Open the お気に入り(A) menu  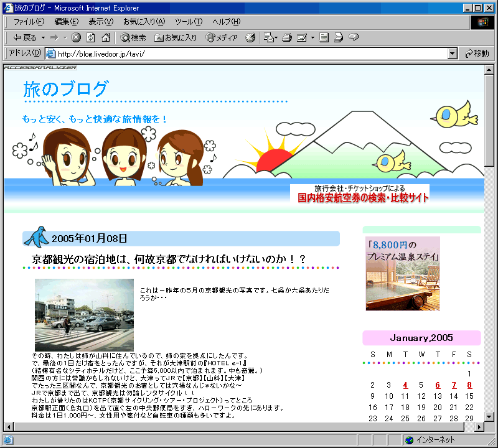(144, 22)
